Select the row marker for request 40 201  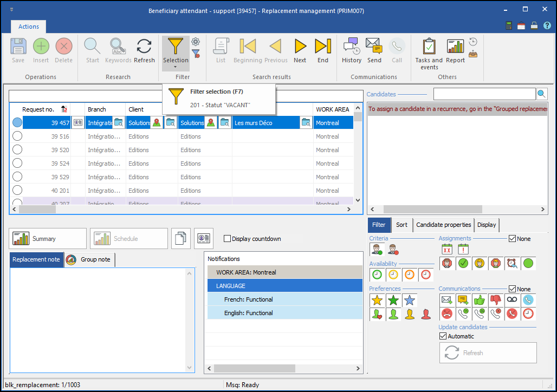[x=17, y=190]
